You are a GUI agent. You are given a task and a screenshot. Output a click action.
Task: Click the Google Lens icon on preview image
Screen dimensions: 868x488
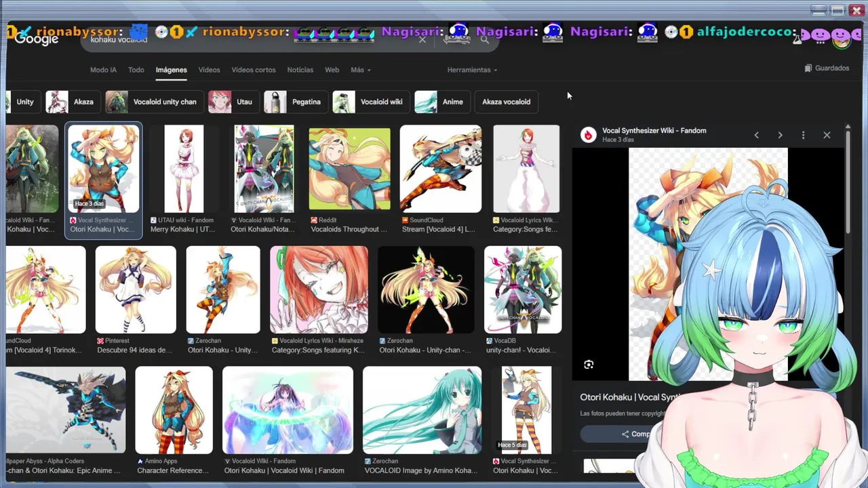pos(589,365)
